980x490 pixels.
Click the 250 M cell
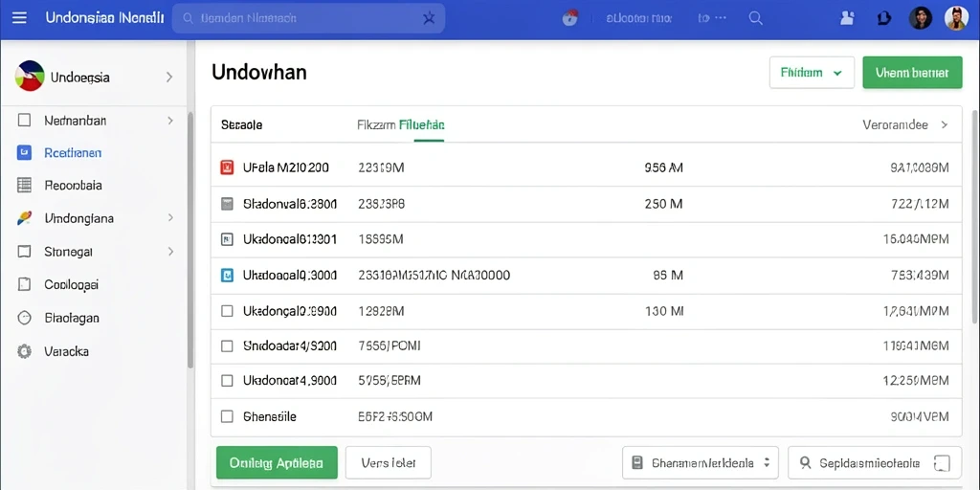click(663, 203)
